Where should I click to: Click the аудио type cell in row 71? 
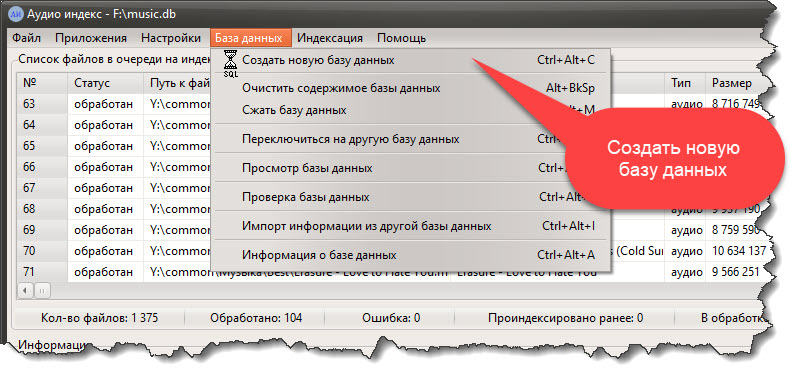pyautogui.click(x=687, y=272)
